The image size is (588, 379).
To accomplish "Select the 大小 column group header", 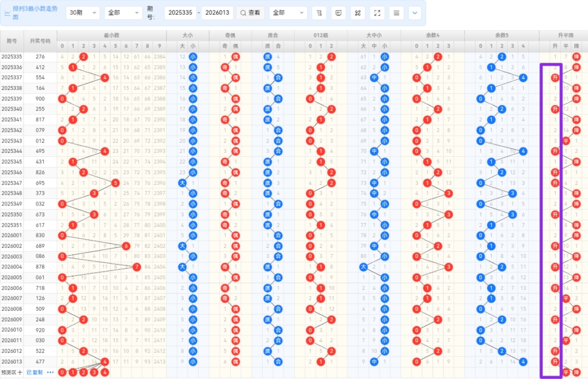I will [188, 35].
